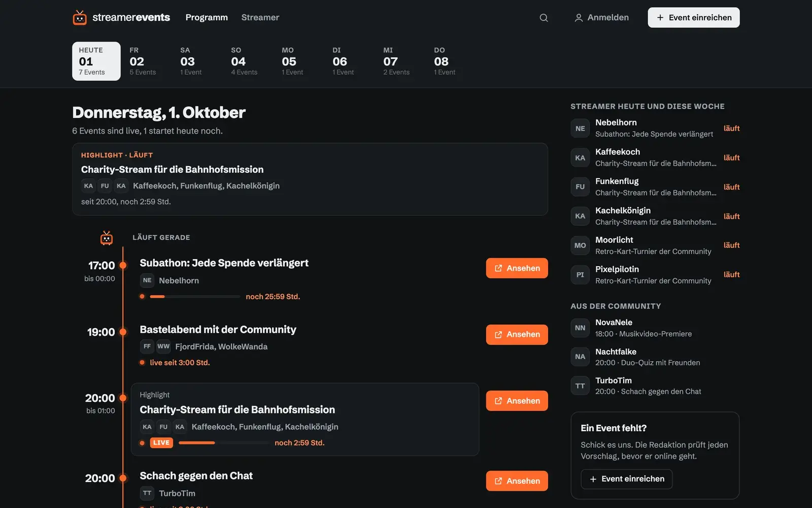The height and width of the screenshot is (508, 812).
Task: Open the Schach gegen den Chat title
Action: pyautogui.click(x=196, y=476)
